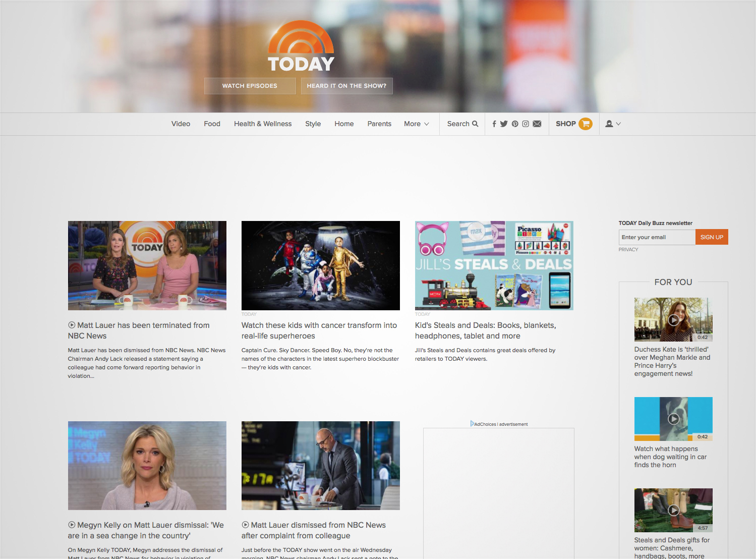Open the TODAY logo homepage link
Image resolution: width=756 pixels, height=559 pixels.
pos(301,46)
